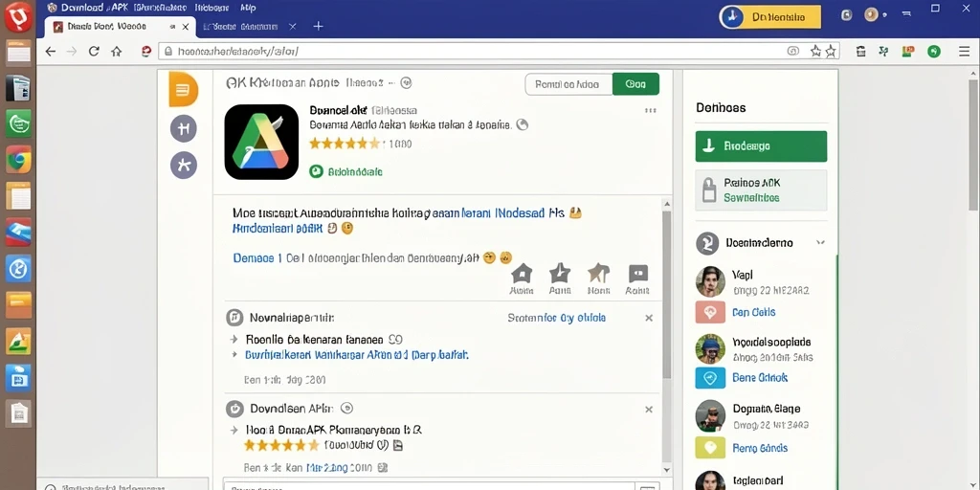
Task: Expand the blue link row arrow in Novnalriapentdr
Action: (x=234, y=355)
